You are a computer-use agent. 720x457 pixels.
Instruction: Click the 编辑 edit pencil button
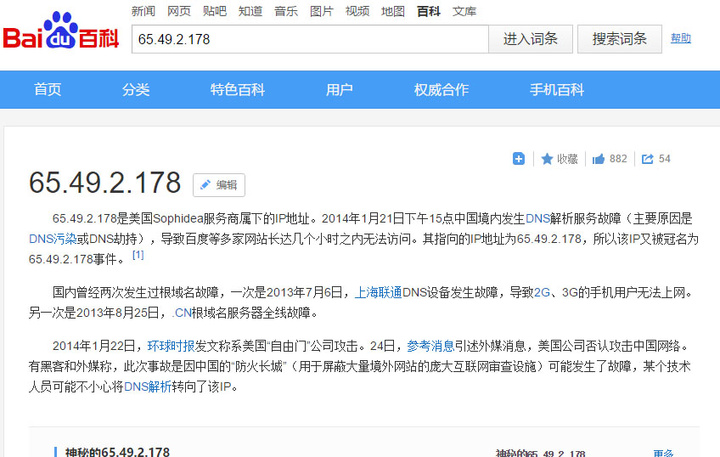[219, 185]
